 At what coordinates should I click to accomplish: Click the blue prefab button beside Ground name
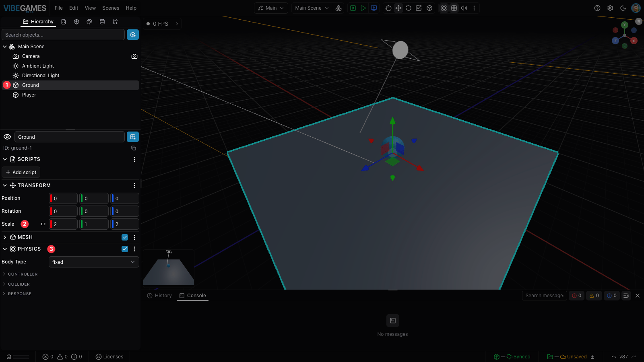[133, 137]
